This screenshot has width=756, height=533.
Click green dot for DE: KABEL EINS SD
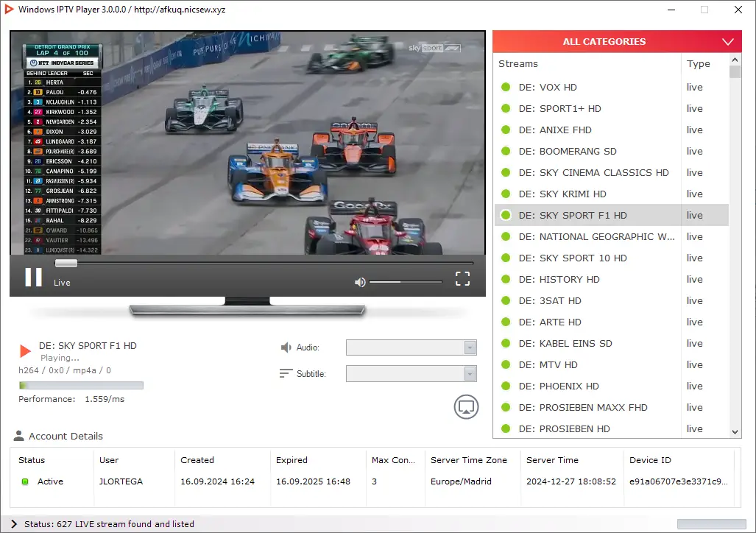(x=506, y=344)
